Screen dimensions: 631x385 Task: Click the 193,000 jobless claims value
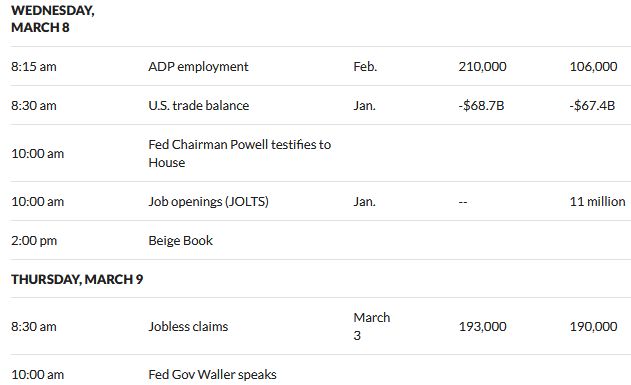pyautogui.click(x=483, y=326)
